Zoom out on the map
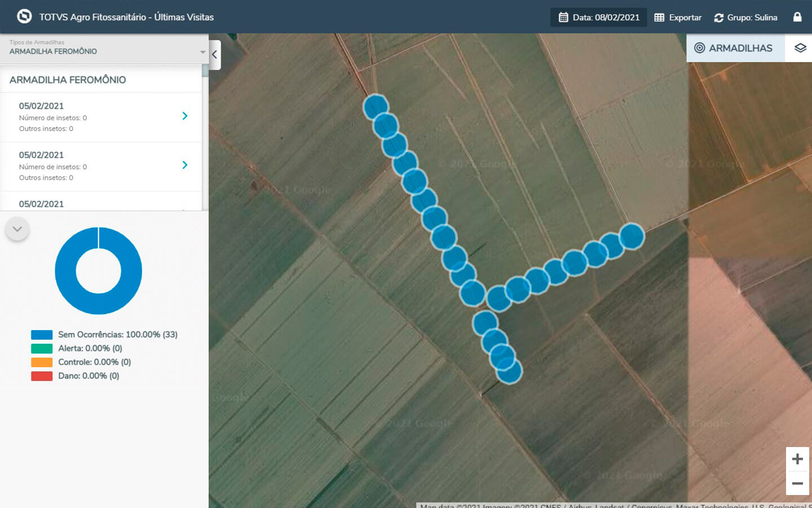Viewport: 812px width, 508px height. pos(797,483)
